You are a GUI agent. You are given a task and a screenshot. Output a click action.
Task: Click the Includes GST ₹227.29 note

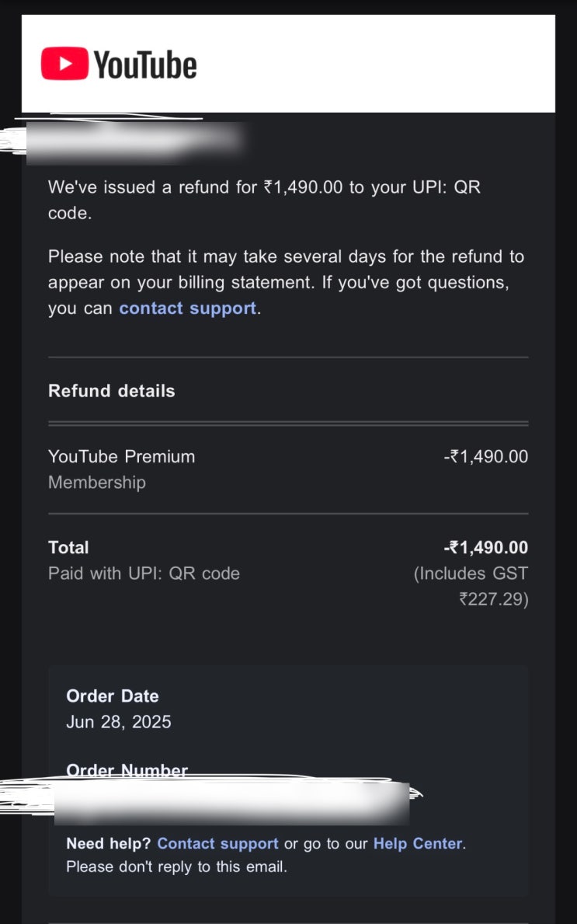pyautogui.click(x=471, y=586)
